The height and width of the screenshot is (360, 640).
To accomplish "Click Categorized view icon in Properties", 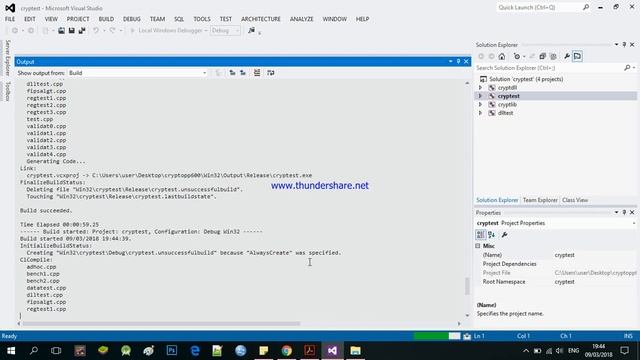I will pyautogui.click(x=480, y=235).
